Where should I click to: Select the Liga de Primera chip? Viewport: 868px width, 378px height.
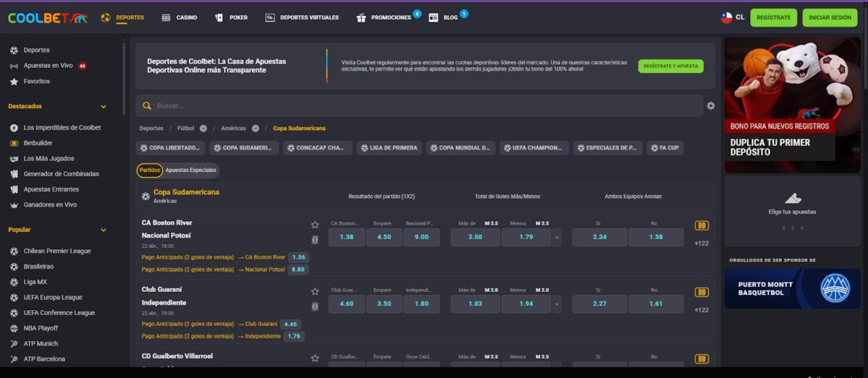click(x=389, y=148)
